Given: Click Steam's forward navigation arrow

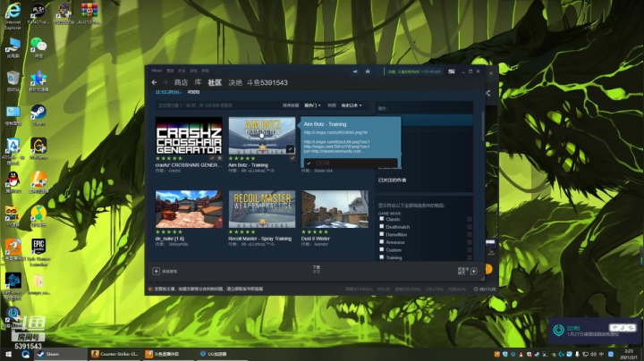Looking at the screenshot, I should tap(165, 82).
